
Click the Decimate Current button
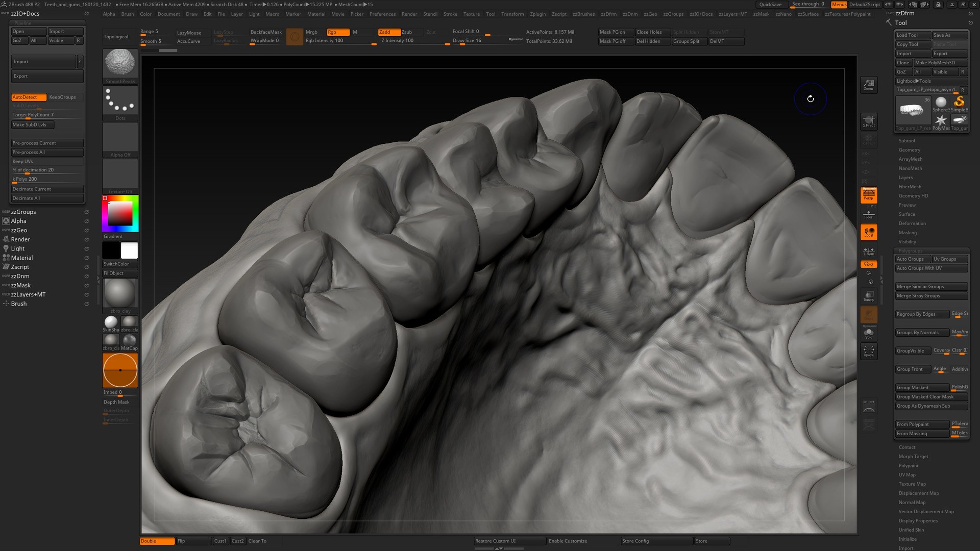47,189
